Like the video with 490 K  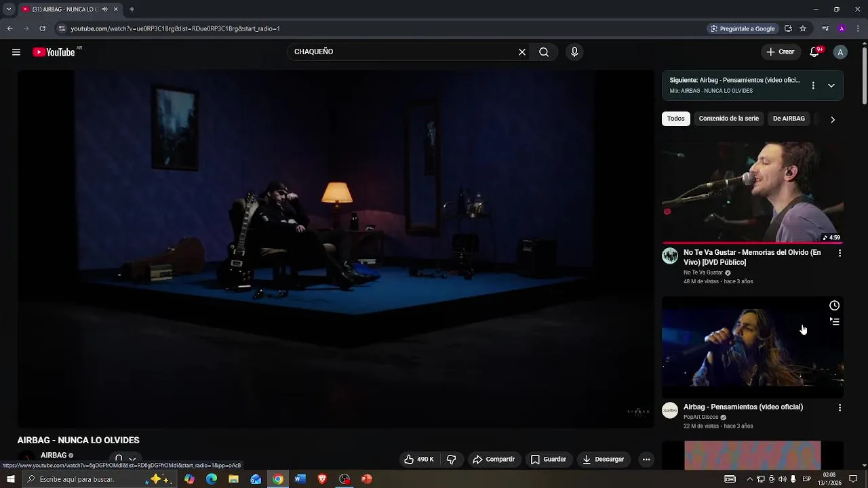419,460
